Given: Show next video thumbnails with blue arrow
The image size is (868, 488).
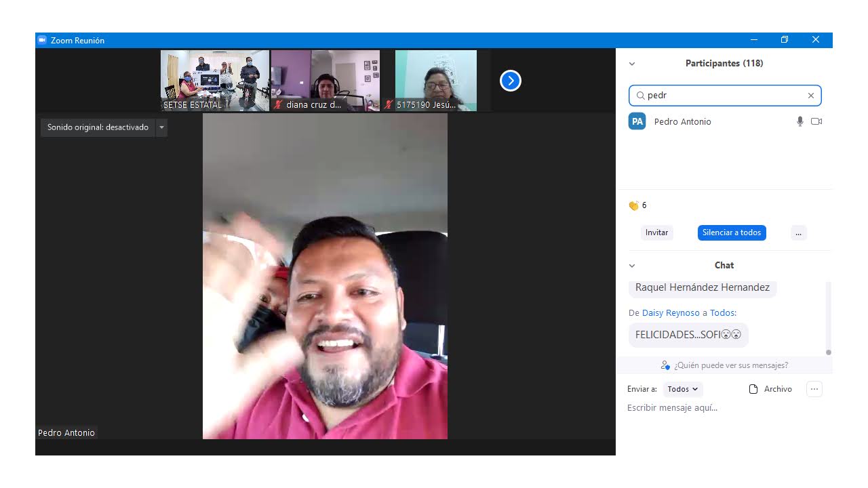Looking at the screenshot, I should [510, 81].
